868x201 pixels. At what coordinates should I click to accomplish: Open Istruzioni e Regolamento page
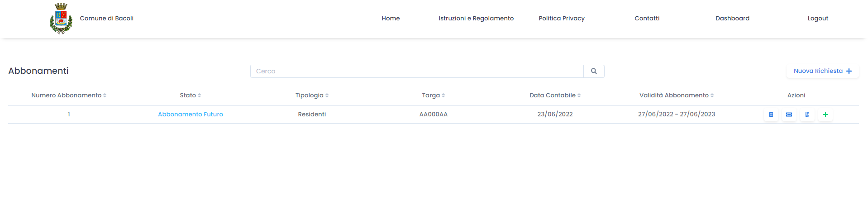pos(476,19)
